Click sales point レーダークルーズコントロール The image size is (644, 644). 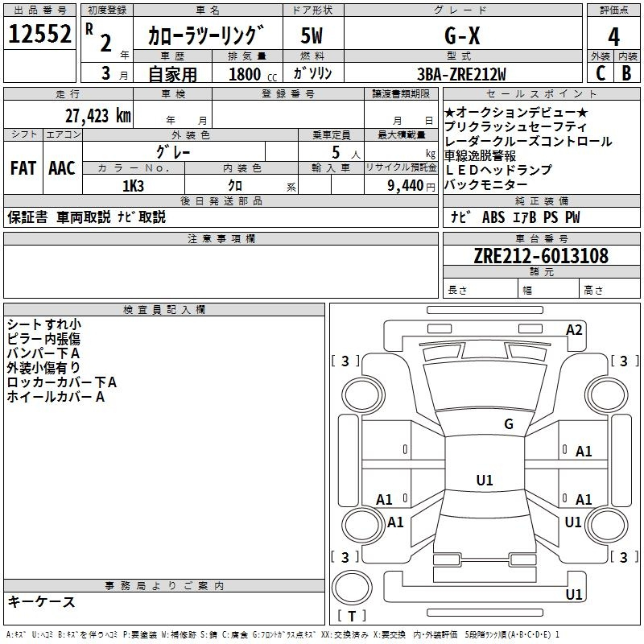point(528,141)
